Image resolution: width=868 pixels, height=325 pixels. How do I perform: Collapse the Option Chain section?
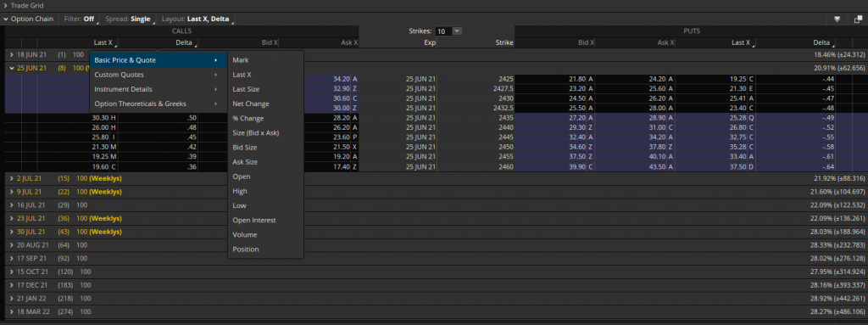tap(28, 19)
